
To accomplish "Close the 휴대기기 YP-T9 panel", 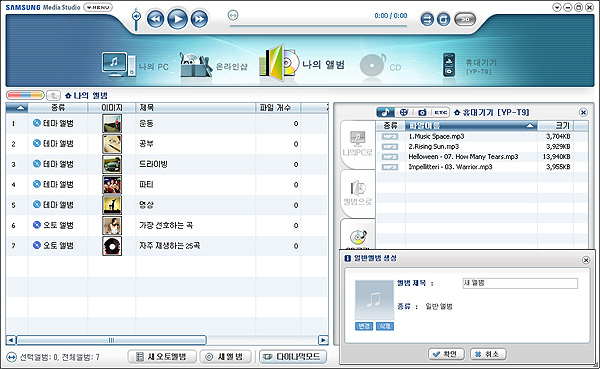I will point(583,112).
